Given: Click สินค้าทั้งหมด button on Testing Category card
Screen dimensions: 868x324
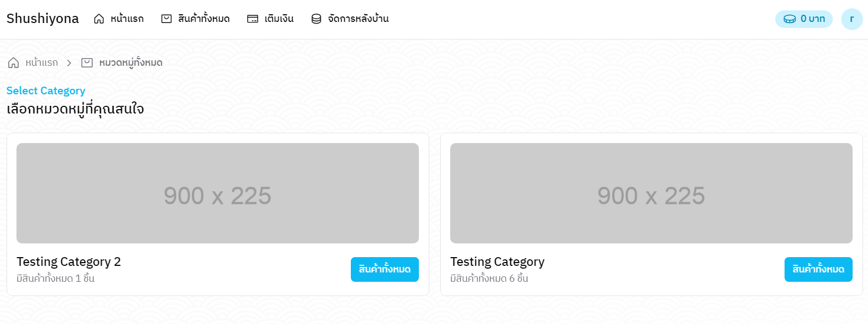Looking at the screenshot, I should pyautogui.click(x=818, y=269).
